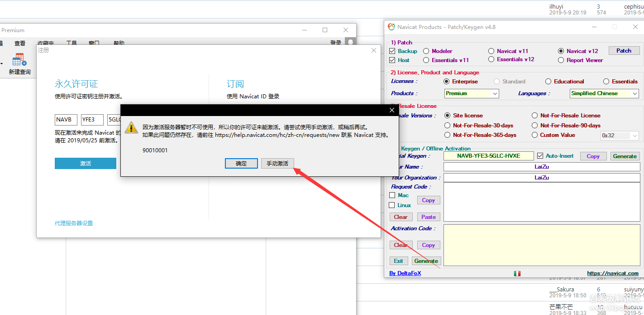Close the activation error message dialog
The width and height of the screenshot is (644, 315).
coord(392,110)
